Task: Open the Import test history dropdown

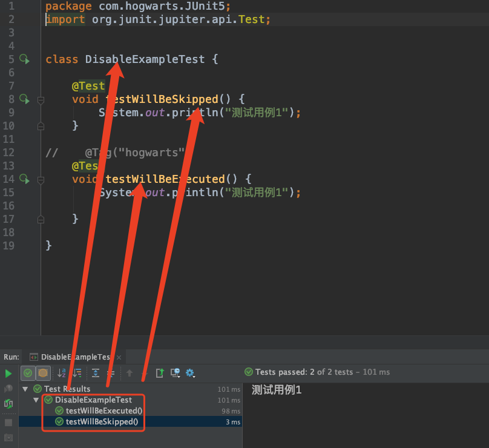Action: [x=176, y=374]
